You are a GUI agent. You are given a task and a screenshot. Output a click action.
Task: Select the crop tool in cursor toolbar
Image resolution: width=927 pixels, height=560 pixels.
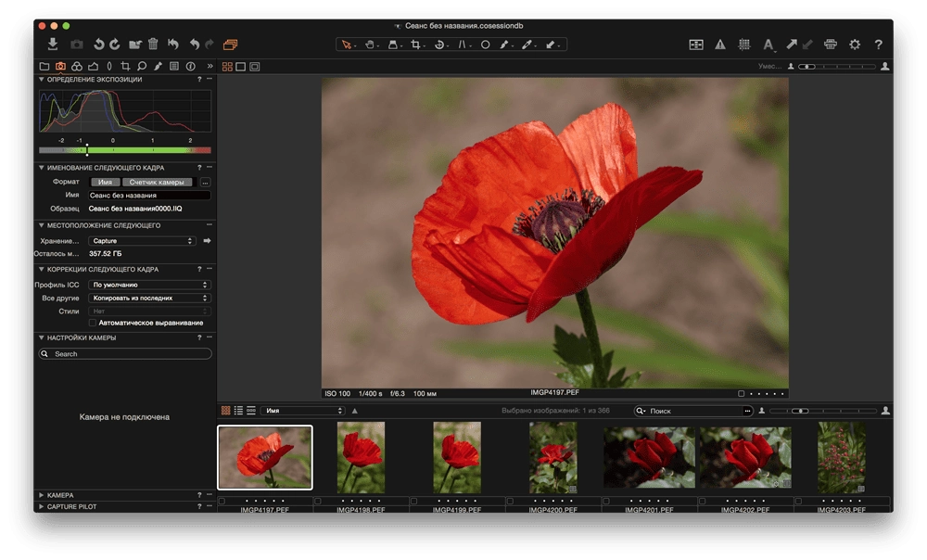415,45
